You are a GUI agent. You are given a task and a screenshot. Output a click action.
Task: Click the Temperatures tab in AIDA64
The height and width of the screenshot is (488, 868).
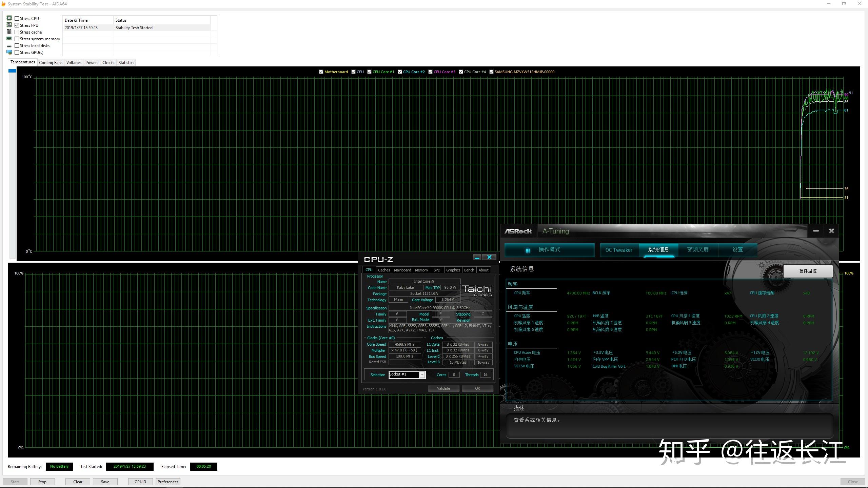pos(22,62)
